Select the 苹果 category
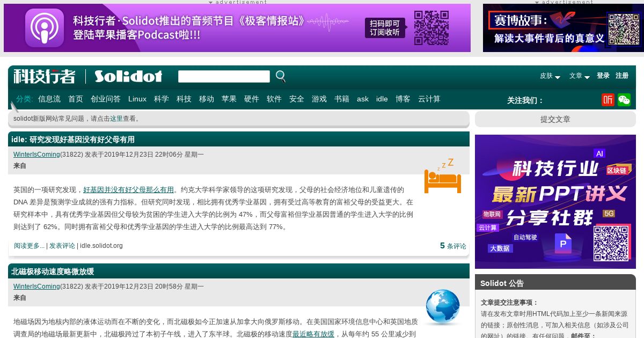Screen dimensions: 644x338 pyautogui.click(x=229, y=99)
